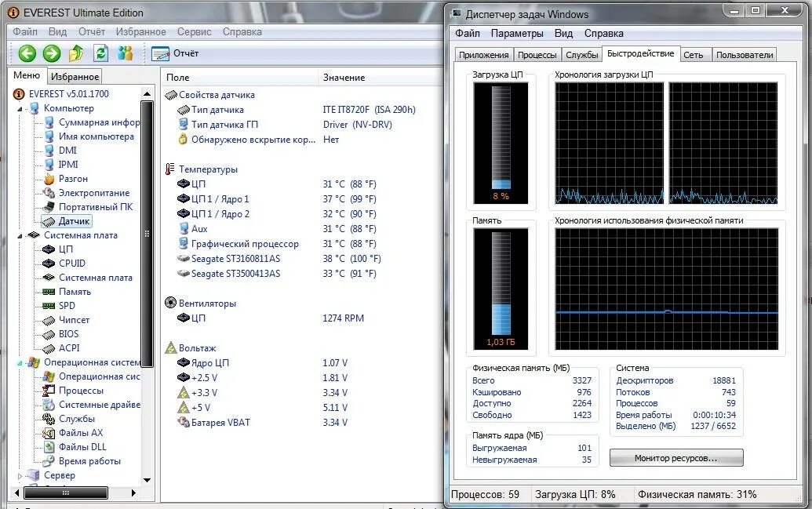812x509 pixels.
Task: Switch to Службы tab in Task Manager
Action: click(x=581, y=55)
